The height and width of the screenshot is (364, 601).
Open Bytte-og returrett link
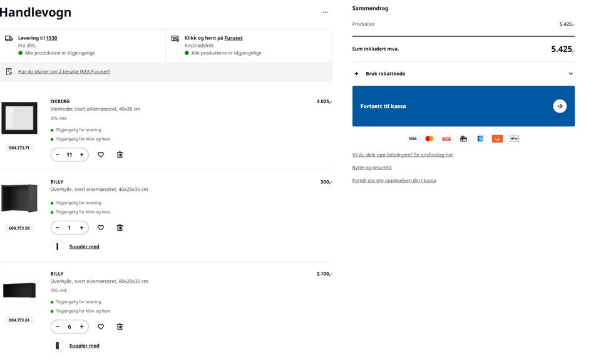coord(372,168)
